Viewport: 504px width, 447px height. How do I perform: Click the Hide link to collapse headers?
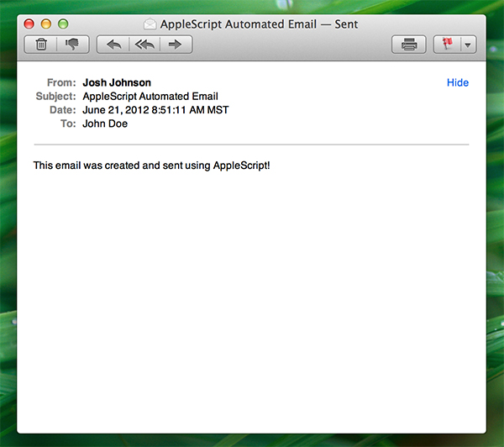(x=458, y=82)
